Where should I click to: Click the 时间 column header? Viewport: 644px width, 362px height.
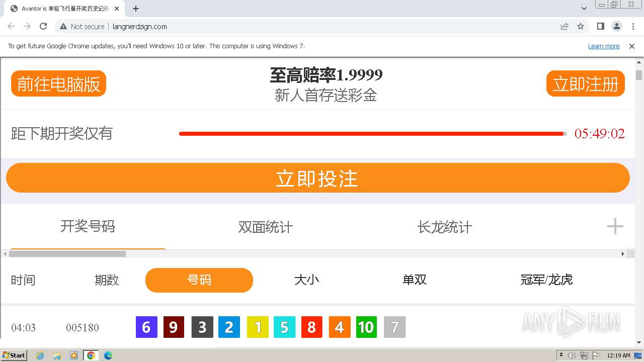point(23,280)
